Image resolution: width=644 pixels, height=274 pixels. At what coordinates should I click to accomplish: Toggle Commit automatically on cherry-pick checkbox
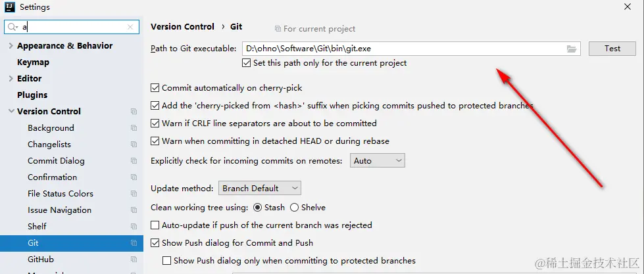coord(155,87)
